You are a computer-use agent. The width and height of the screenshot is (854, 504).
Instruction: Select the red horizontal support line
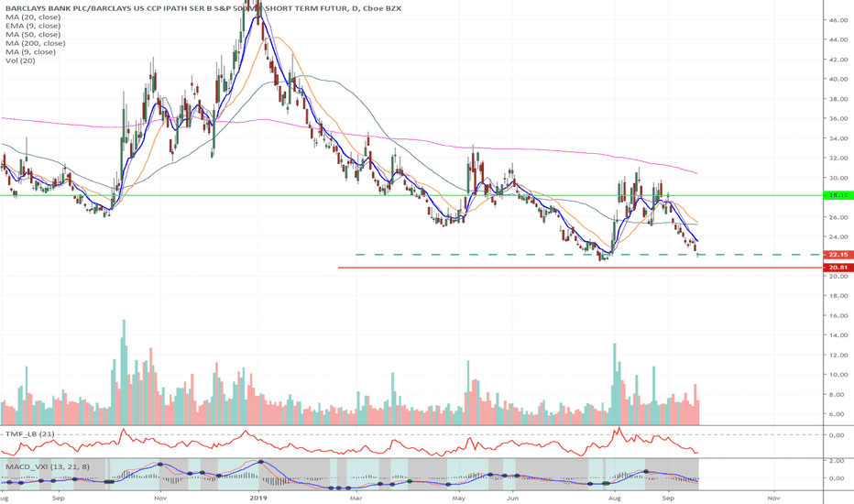579,268
